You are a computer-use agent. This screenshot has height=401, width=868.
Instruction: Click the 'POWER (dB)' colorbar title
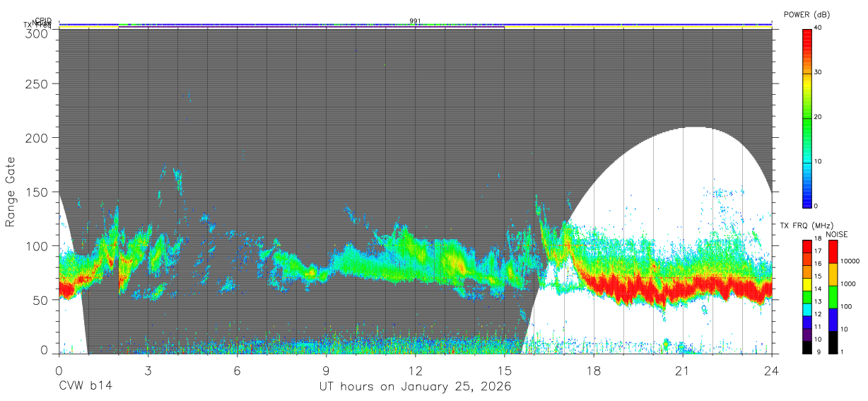[807, 15]
